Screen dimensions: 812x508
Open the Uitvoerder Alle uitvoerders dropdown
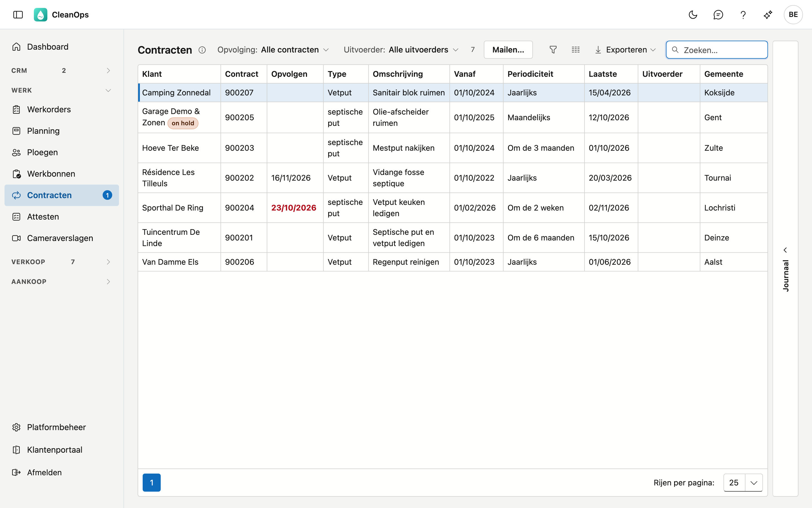(x=401, y=50)
